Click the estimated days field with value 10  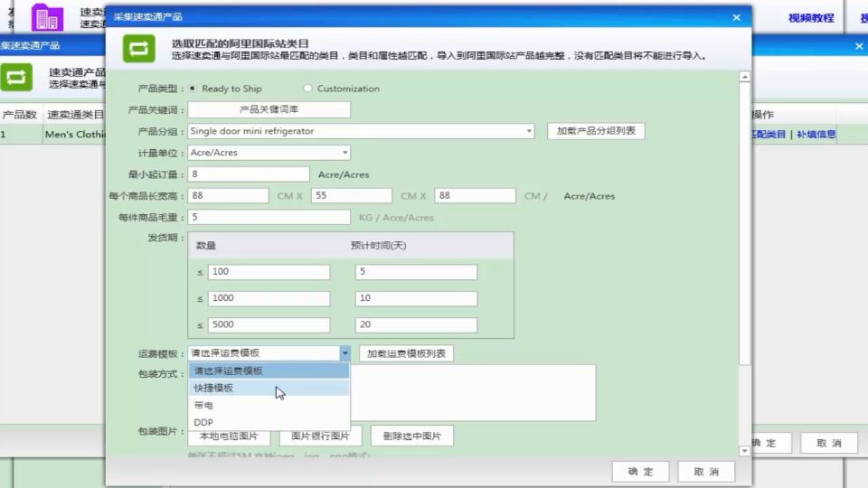(x=416, y=298)
